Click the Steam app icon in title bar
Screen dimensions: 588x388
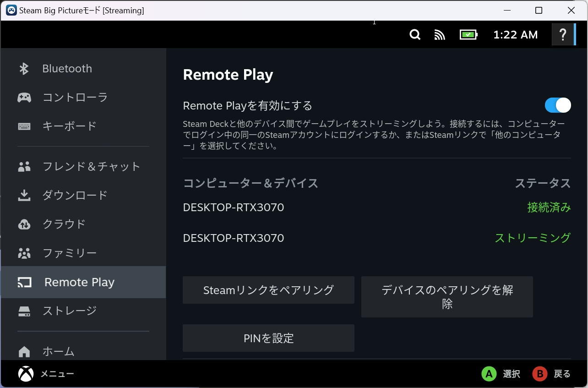pyautogui.click(x=11, y=10)
